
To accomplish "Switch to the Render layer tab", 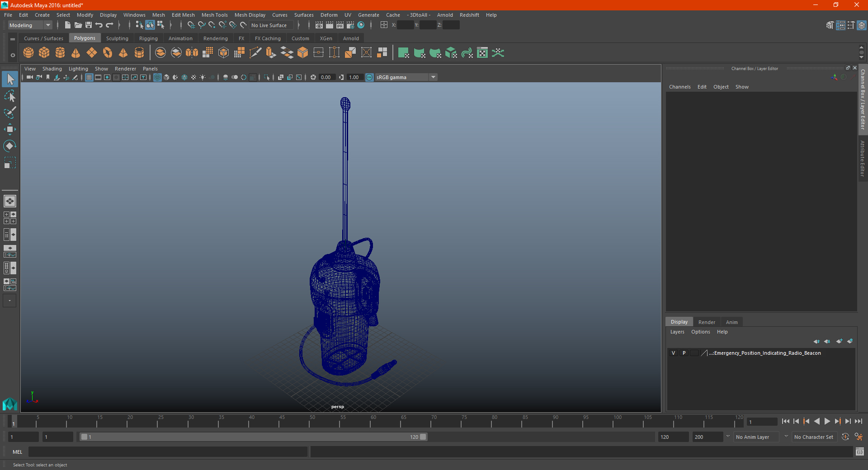I will 707,322.
